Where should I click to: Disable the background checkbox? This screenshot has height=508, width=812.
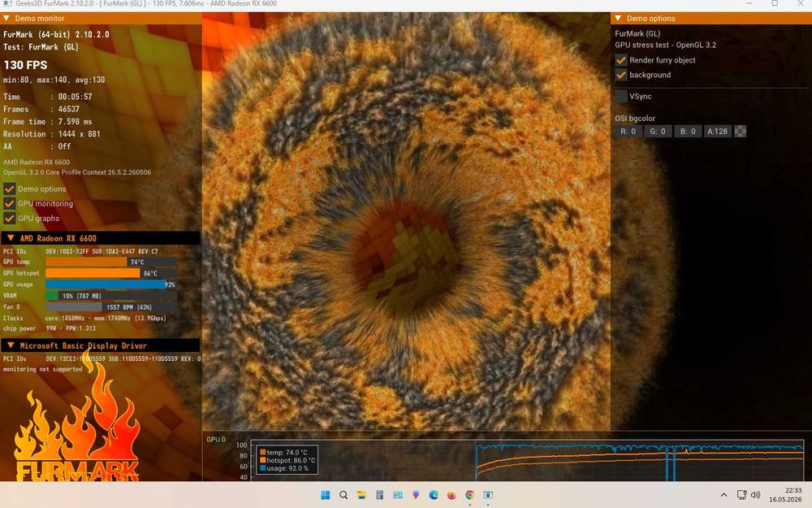(x=621, y=75)
